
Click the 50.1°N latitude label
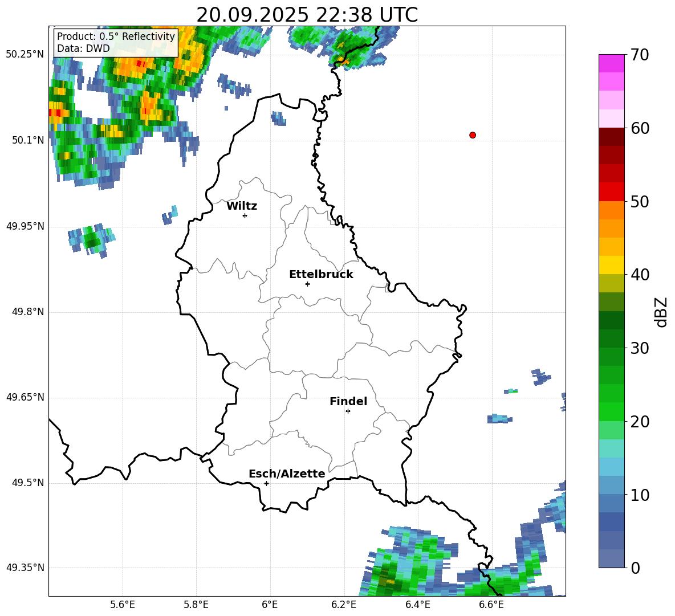coord(27,140)
